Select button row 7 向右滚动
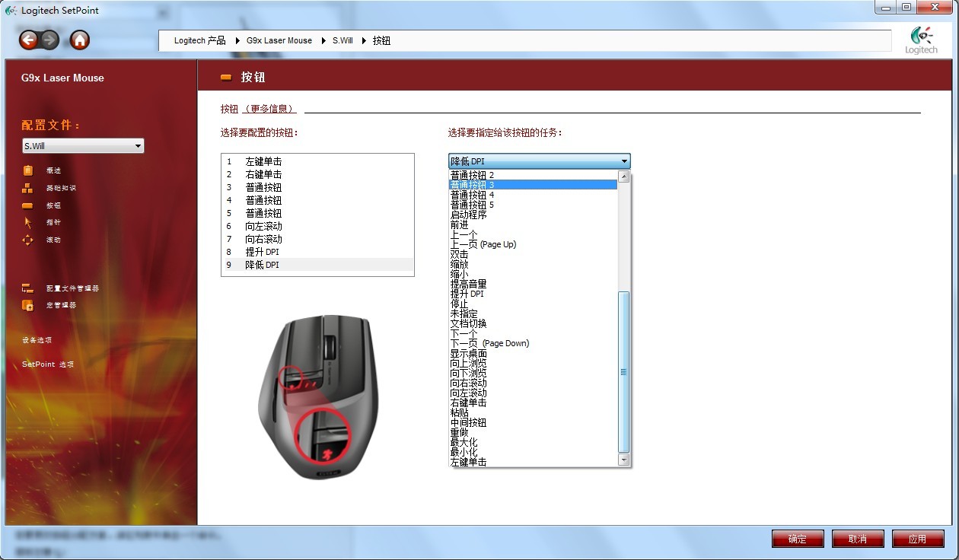This screenshot has height=560, width=959. (x=317, y=240)
